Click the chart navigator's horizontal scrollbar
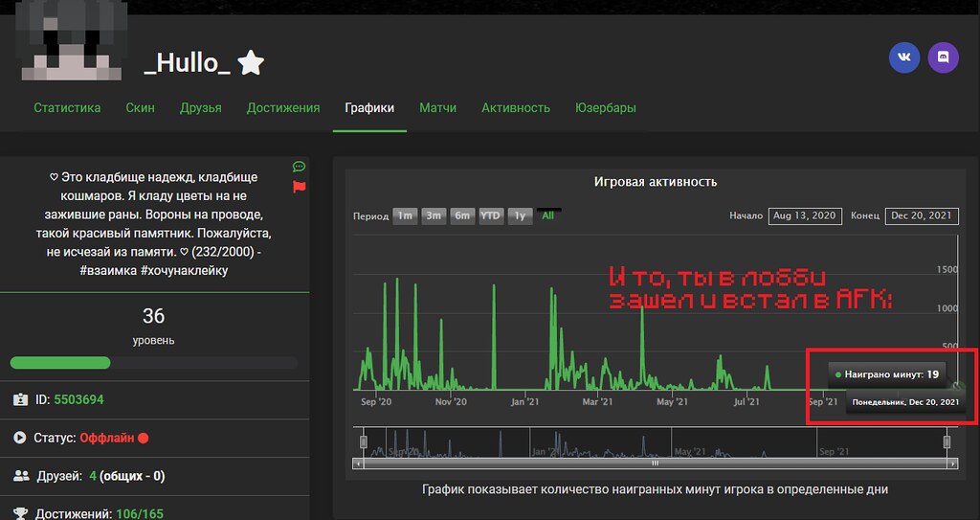This screenshot has width=980, height=520. (x=655, y=463)
